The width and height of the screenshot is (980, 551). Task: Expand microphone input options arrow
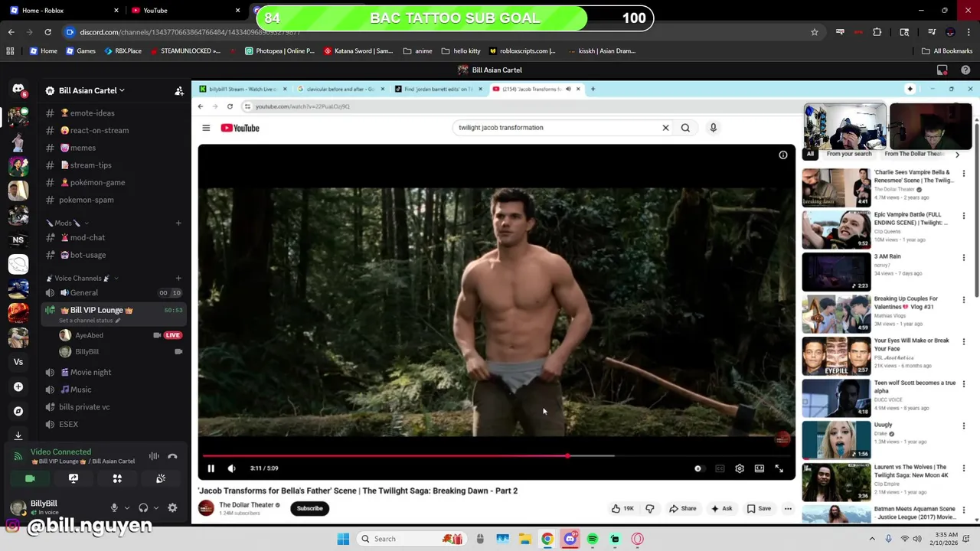tap(126, 507)
